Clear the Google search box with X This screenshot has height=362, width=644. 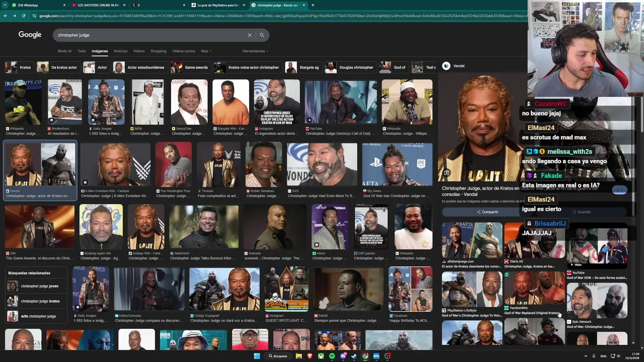250,35
